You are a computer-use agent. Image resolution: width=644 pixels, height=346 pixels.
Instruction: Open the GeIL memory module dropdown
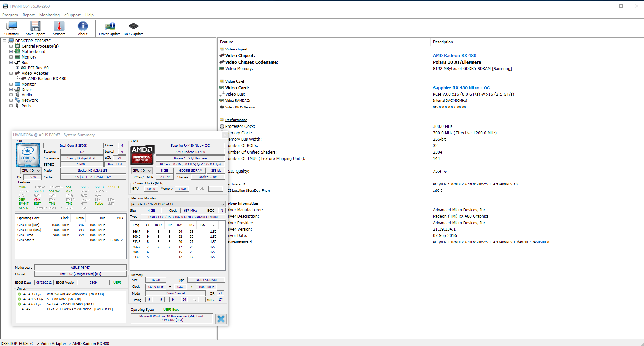pos(178,204)
